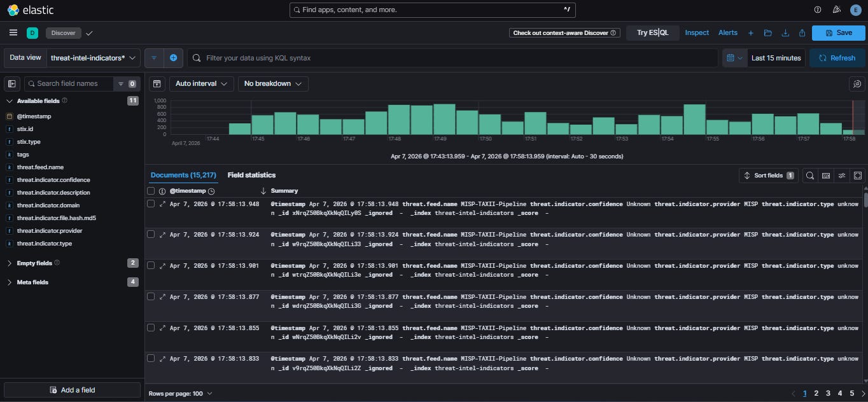The image size is (868, 402).
Task: Check the select-all rows checkbox
Action: [151, 191]
